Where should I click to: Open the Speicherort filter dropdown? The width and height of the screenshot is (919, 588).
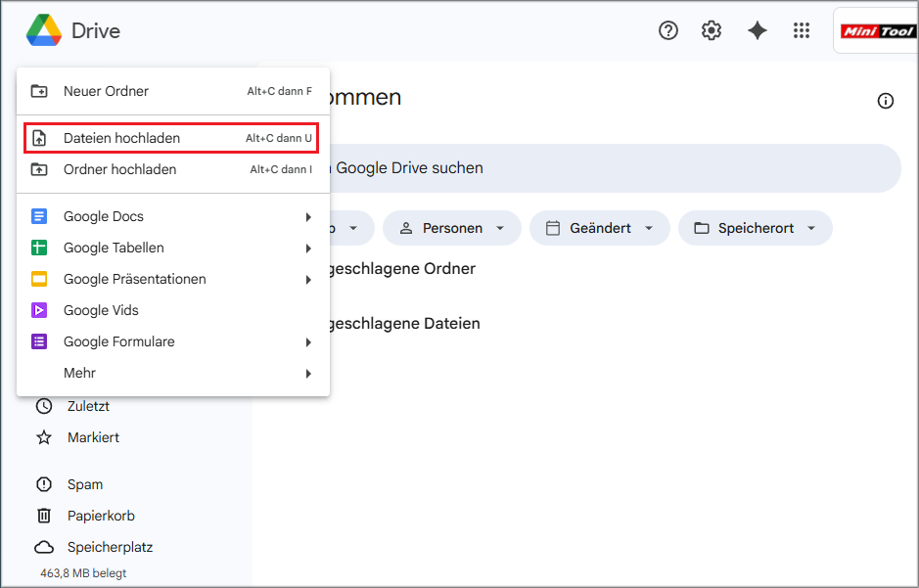[755, 228]
